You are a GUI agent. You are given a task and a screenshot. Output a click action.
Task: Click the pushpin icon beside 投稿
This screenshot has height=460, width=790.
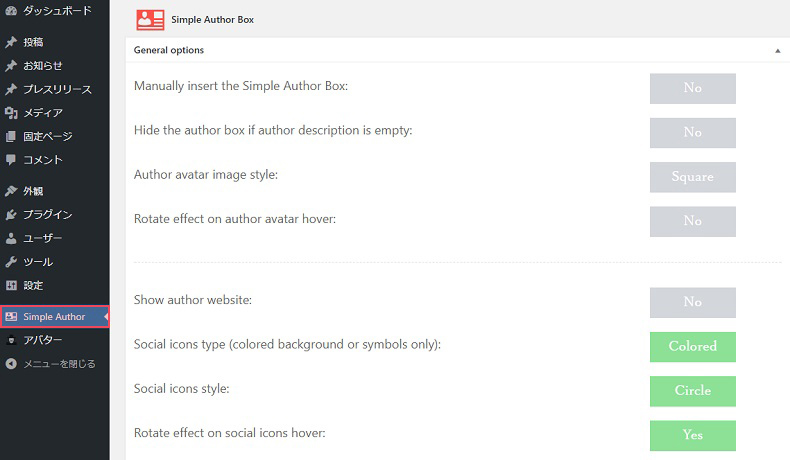(x=11, y=42)
